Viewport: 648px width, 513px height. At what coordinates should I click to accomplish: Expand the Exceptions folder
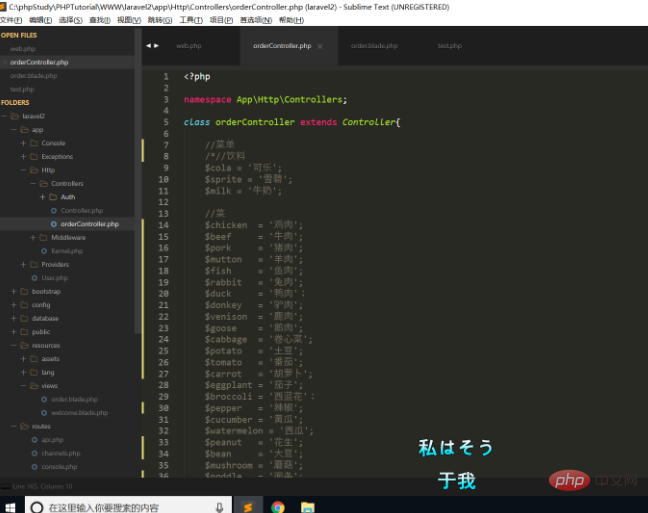point(23,157)
